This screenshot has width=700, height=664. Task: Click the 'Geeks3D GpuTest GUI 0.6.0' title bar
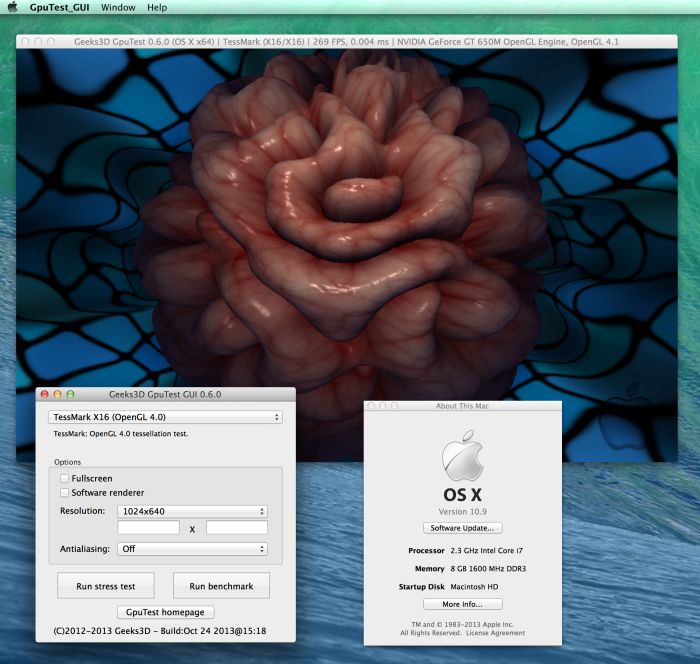coord(165,394)
